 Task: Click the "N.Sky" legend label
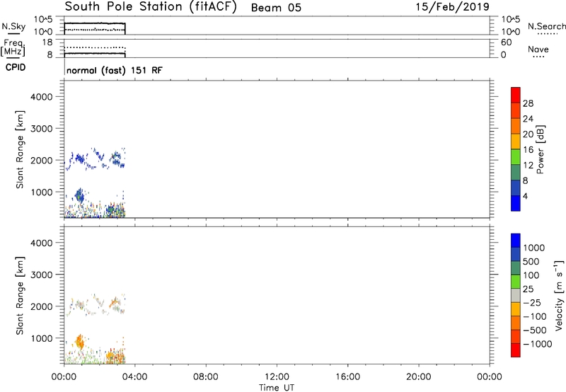pos(13,26)
